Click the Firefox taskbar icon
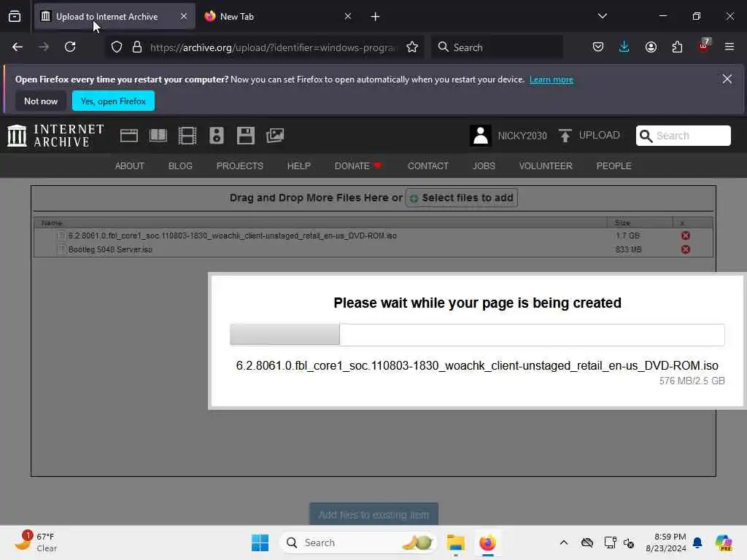The height and width of the screenshot is (560, 747). click(x=488, y=542)
